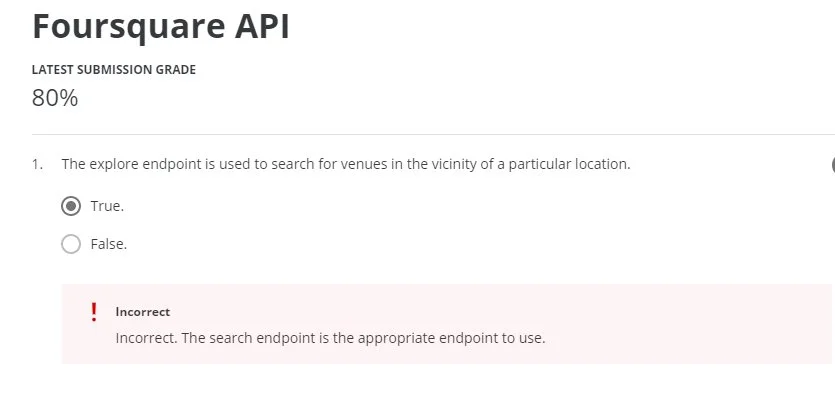Image resolution: width=835 pixels, height=407 pixels.
Task: Click the bold "Incorrect" heading
Action: pyautogui.click(x=143, y=312)
